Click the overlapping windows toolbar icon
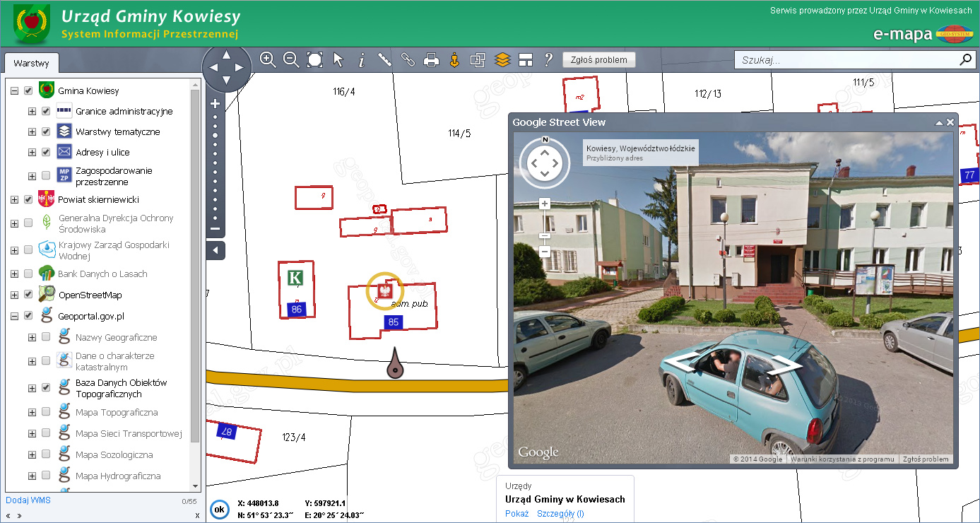 click(x=478, y=60)
